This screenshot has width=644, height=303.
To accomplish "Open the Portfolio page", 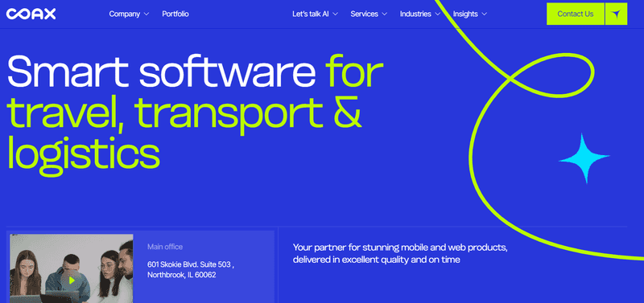I will pos(175,14).
